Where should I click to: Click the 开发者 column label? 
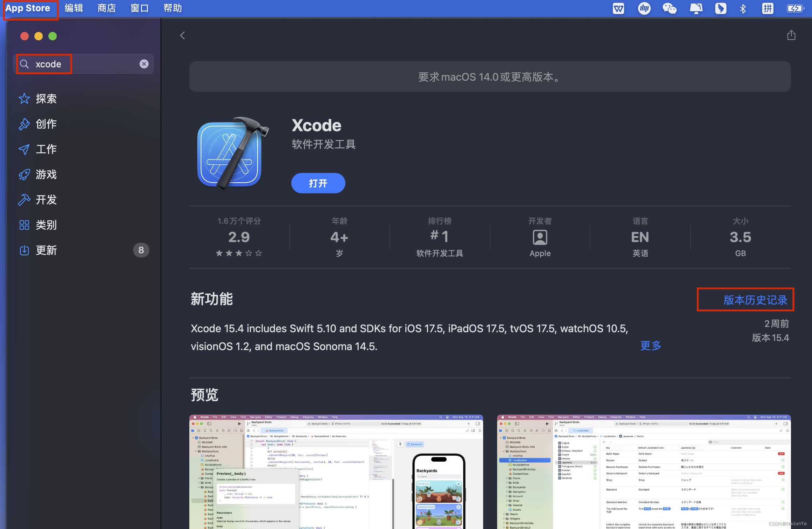pos(540,221)
